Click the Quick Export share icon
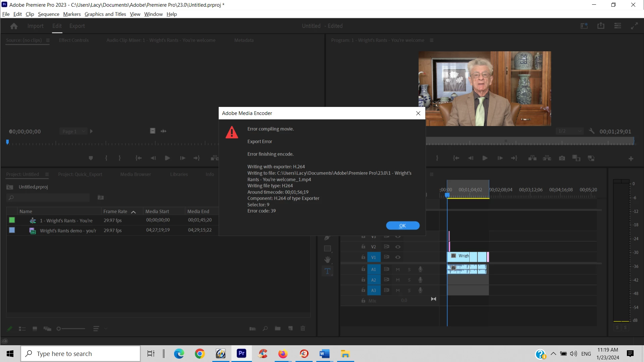Screen dimensions: 644x362 [601, 26]
